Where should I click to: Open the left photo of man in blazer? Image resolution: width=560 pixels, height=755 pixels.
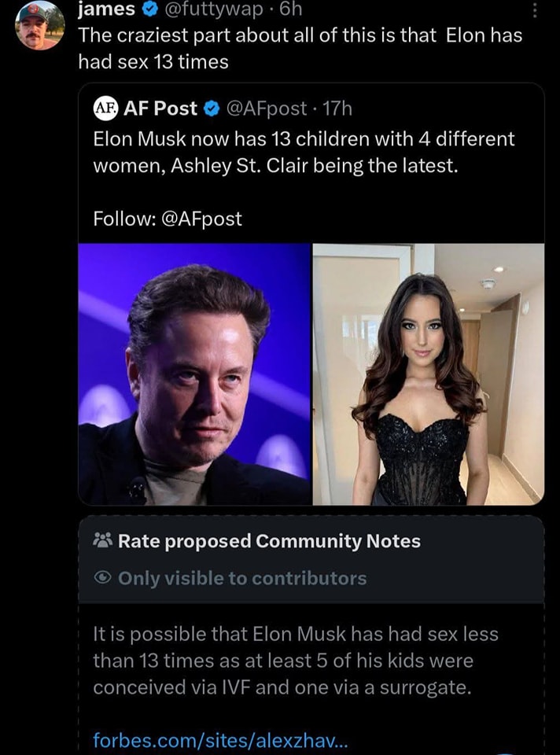[x=195, y=374]
